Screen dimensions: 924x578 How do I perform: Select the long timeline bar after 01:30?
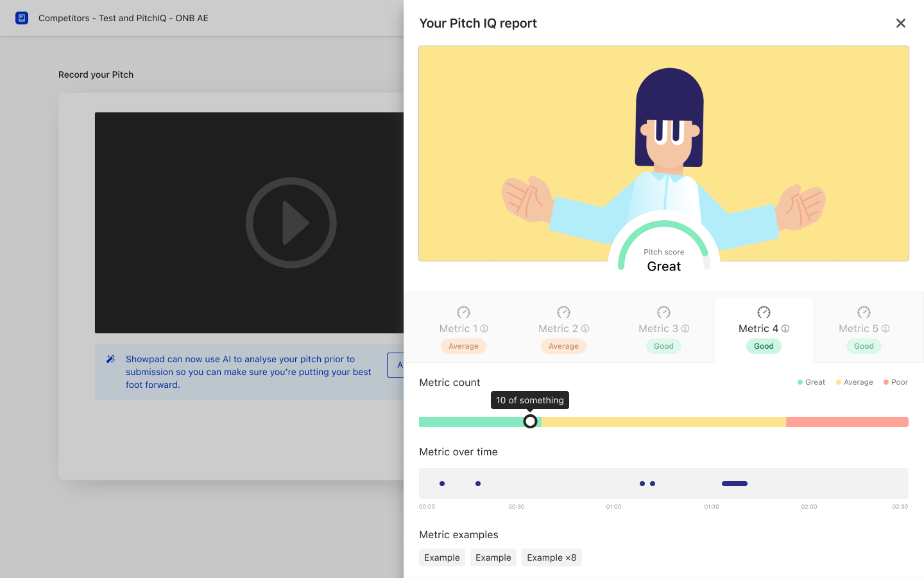click(735, 484)
